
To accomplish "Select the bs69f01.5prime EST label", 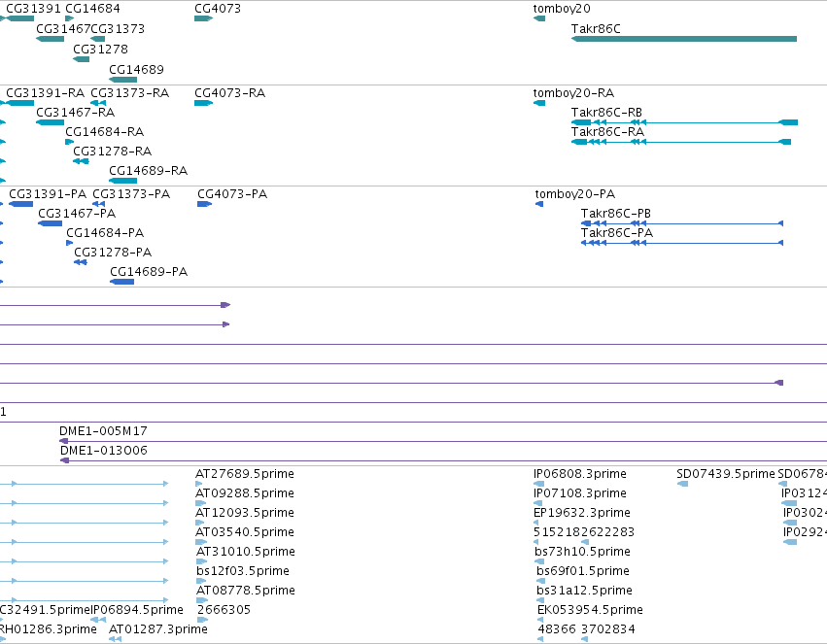I will click(583, 571).
